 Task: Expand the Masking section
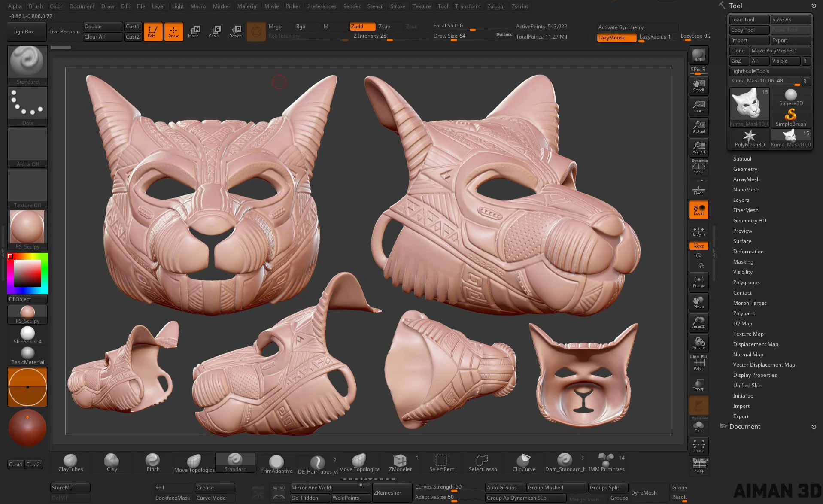pyautogui.click(x=743, y=262)
